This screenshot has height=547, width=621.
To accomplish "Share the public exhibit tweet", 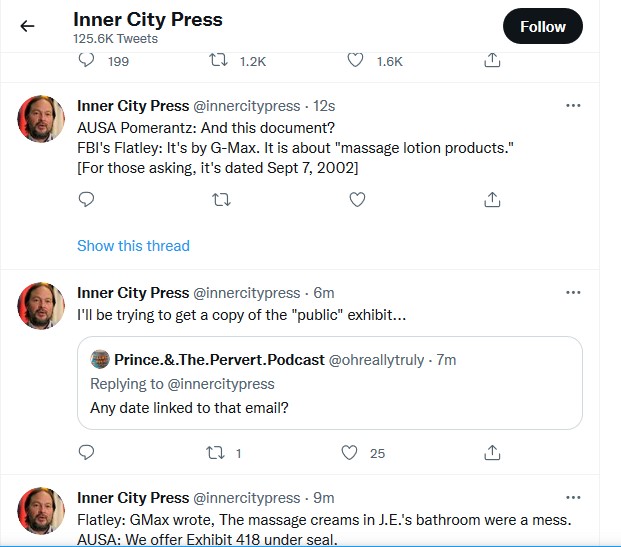I will pyautogui.click(x=492, y=452).
